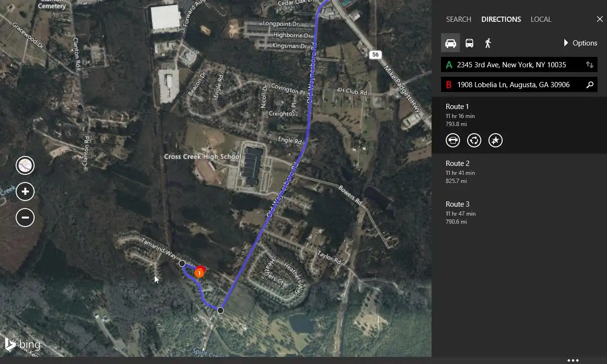Screen dimensions: 607x364
Task: Choose walking directions icon
Action: coord(487,43)
